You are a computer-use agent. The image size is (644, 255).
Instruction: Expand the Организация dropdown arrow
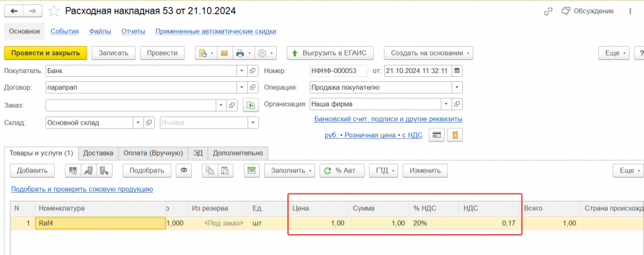click(x=447, y=104)
